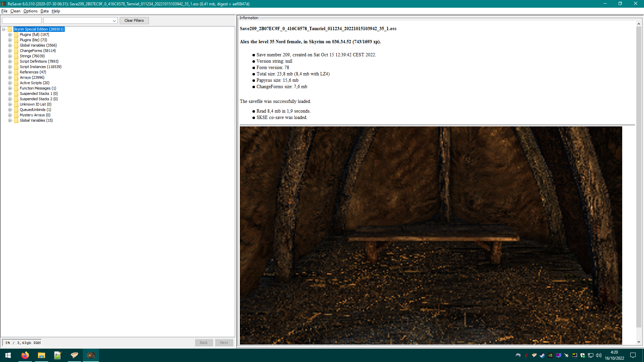The image size is (644, 362).
Task: Select Skyrim Special Edition (288501) root item
Action: tap(39, 29)
